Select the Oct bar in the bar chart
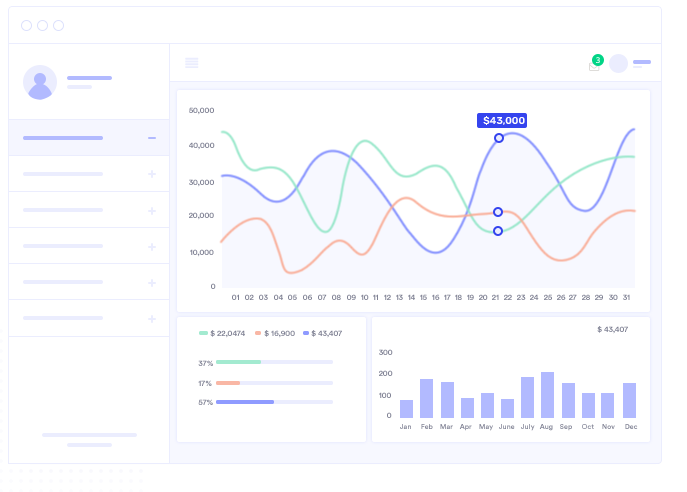Screen dimensions: 687x492 pos(588,405)
